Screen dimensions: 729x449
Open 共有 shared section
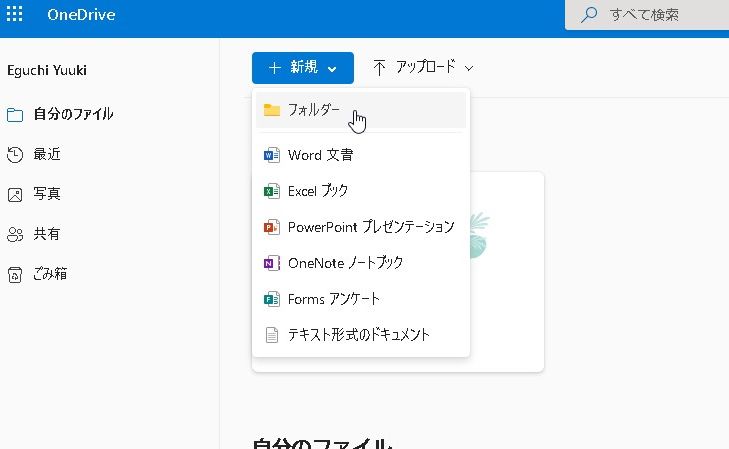tap(46, 234)
